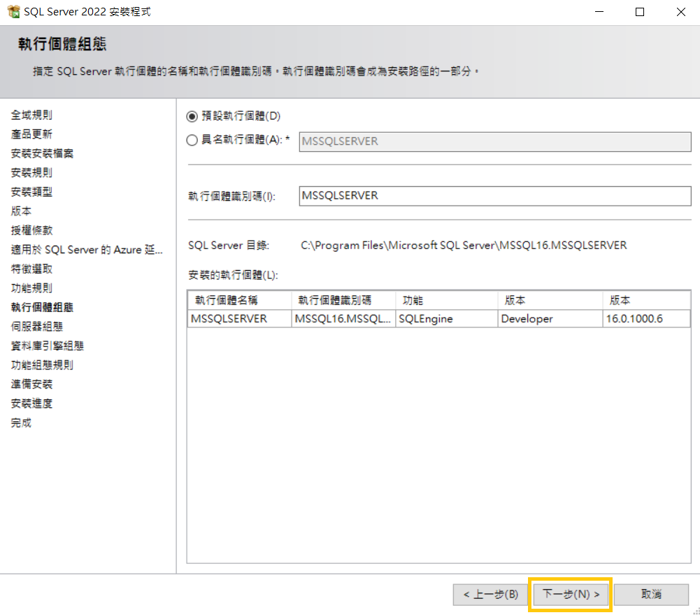
Task: Click the MSSQLSERVER cell in instances table
Action: click(240, 319)
